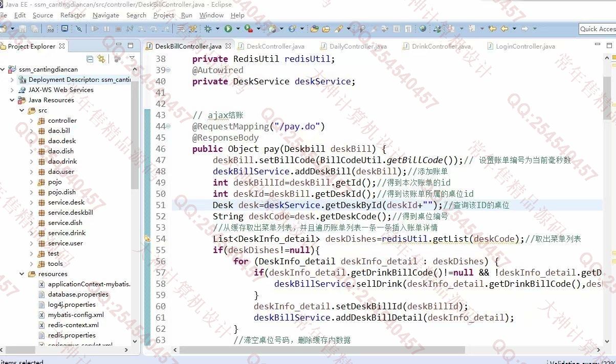Click the green Run button icon
616x364 pixels.
[x=228, y=29]
